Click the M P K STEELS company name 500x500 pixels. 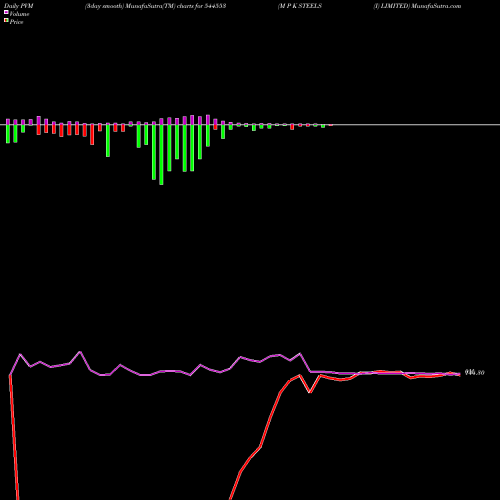coord(300,6)
